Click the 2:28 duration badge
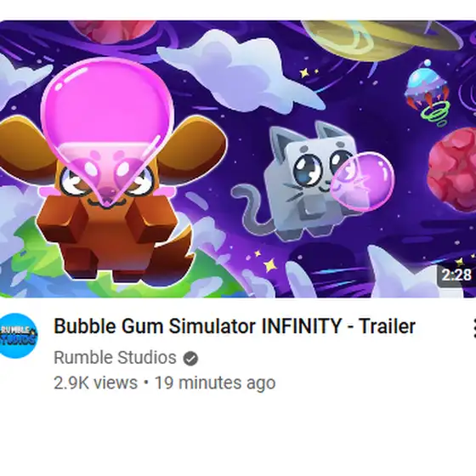The height and width of the screenshot is (476, 476). (456, 275)
